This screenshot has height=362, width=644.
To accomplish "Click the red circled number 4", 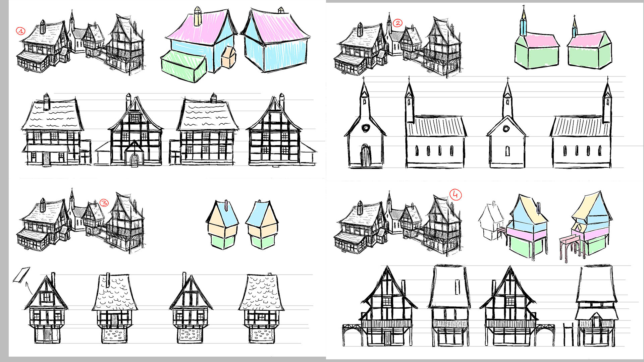I will tap(455, 194).
